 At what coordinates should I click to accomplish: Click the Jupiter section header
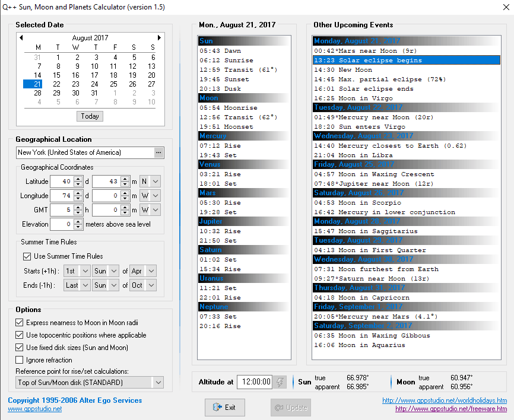(x=244, y=221)
